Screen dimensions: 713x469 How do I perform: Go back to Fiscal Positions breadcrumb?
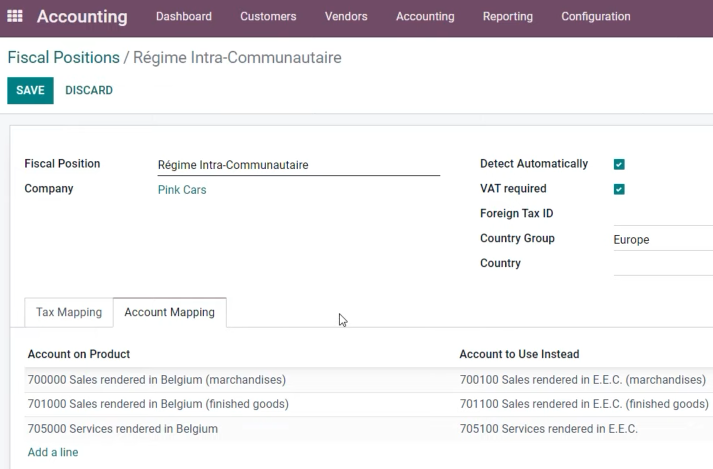64,58
